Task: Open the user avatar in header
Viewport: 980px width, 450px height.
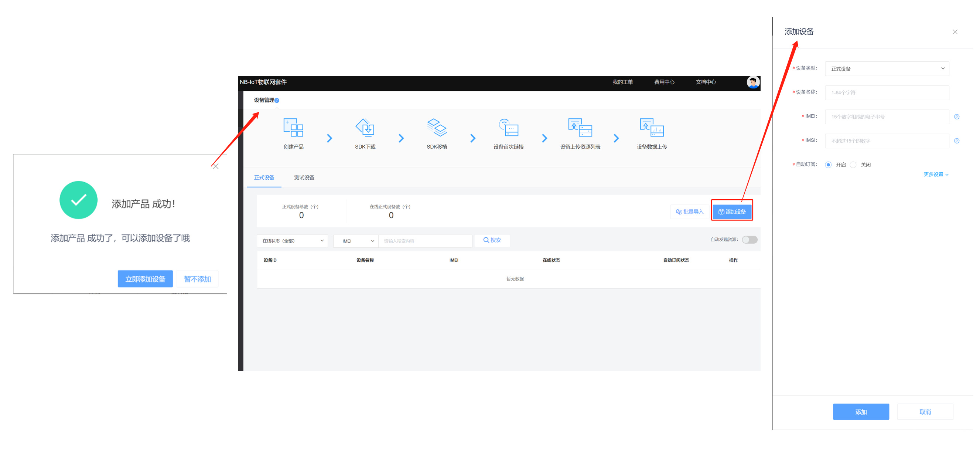Action: [x=753, y=82]
